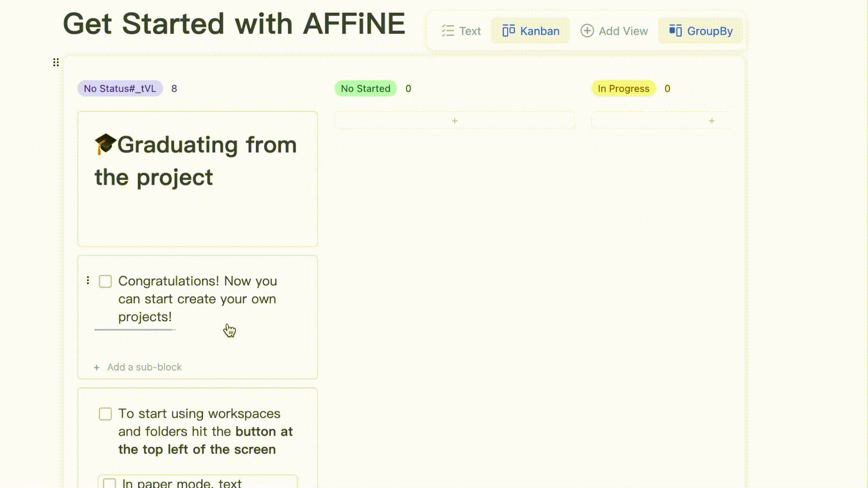Image resolution: width=868 pixels, height=488 pixels.
Task: Select the No Status#_tVL group label
Action: (120, 89)
